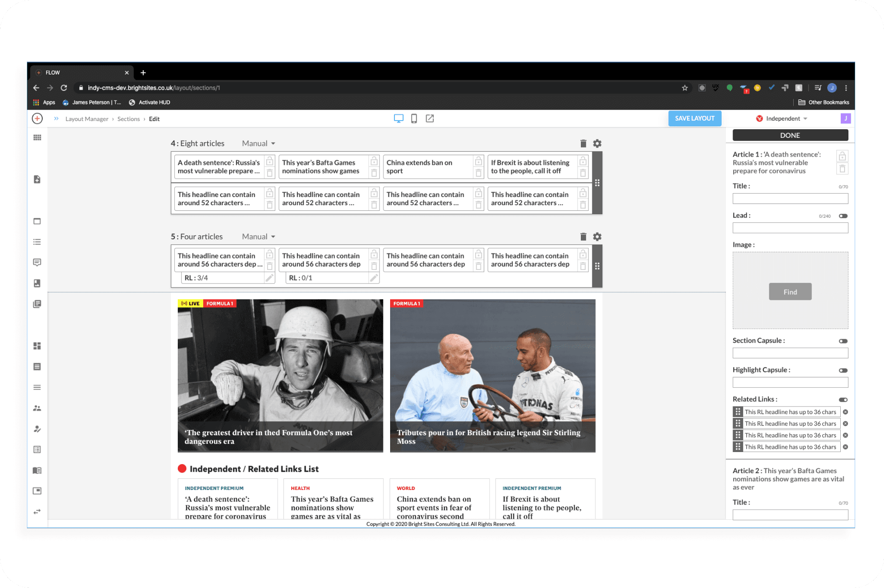The width and height of the screenshot is (884, 588).
Task: Click the Lead input field
Action: pyautogui.click(x=790, y=228)
